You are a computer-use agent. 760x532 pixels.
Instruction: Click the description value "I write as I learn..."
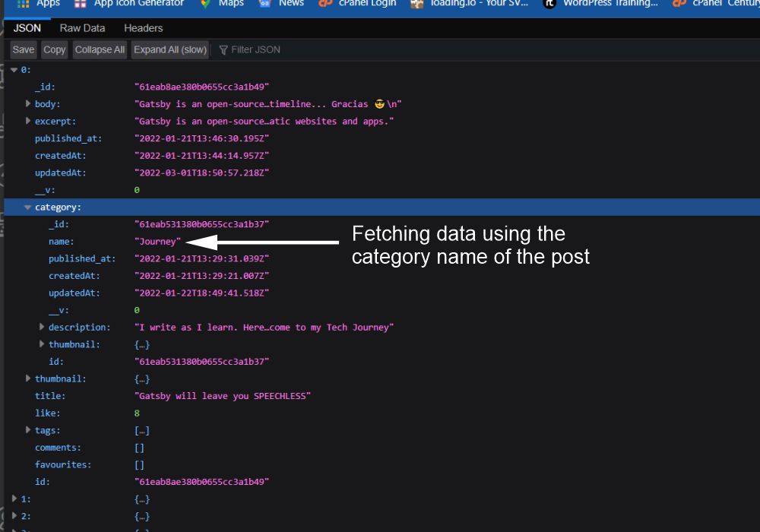pos(264,328)
